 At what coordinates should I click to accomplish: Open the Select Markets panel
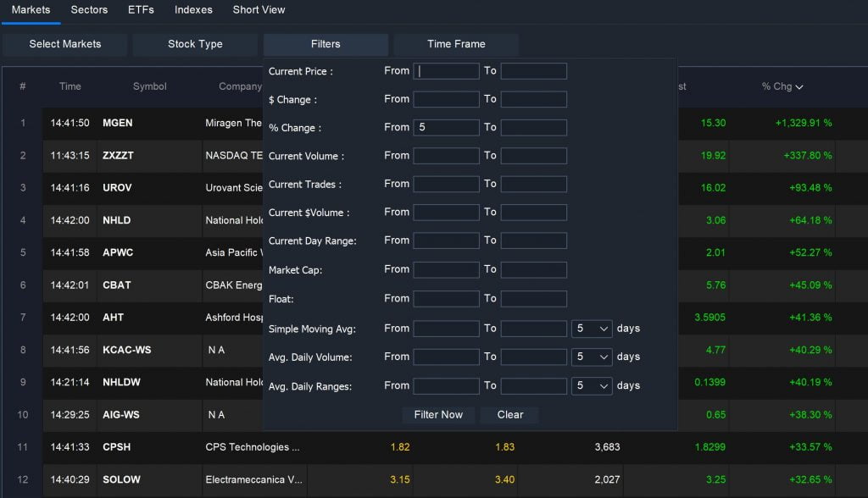[x=64, y=44]
